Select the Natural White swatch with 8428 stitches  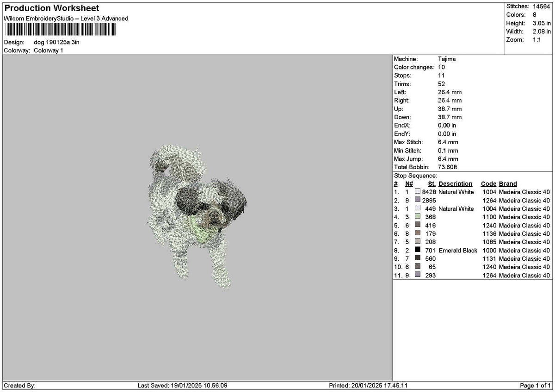(x=418, y=192)
